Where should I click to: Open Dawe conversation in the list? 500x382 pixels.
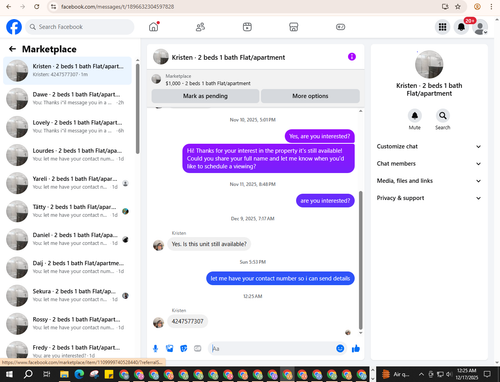pos(67,98)
